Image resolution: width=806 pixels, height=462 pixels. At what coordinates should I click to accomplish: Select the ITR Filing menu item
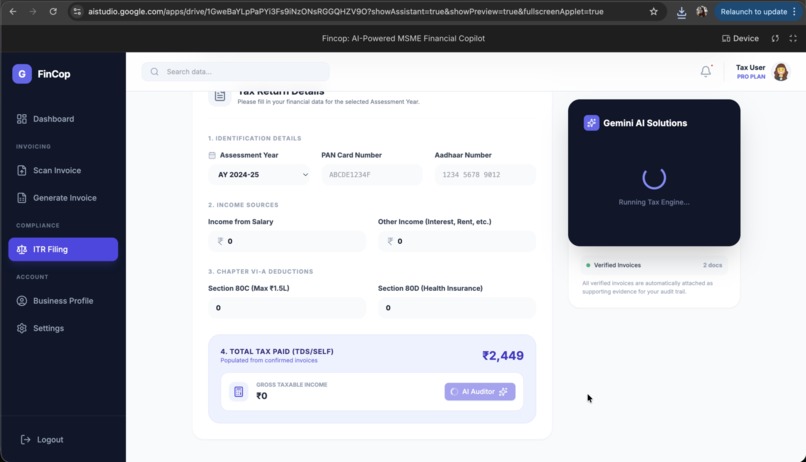pyautogui.click(x=63, y=249)
